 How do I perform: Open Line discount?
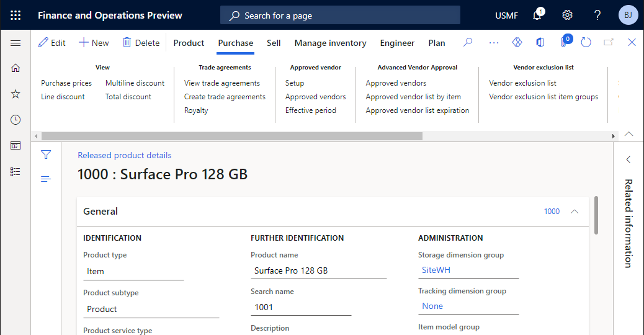point(63,97)
